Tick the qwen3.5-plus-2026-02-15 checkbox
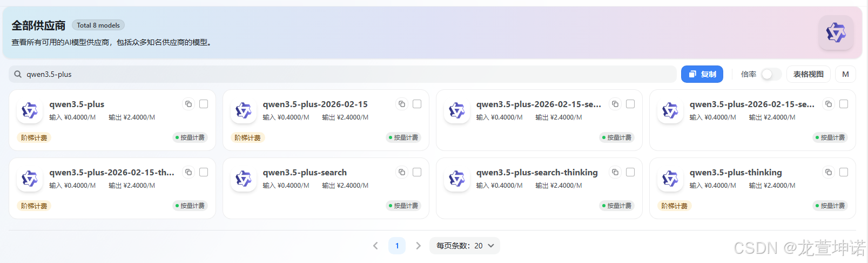Screen dimensions: 868x263 417,104
